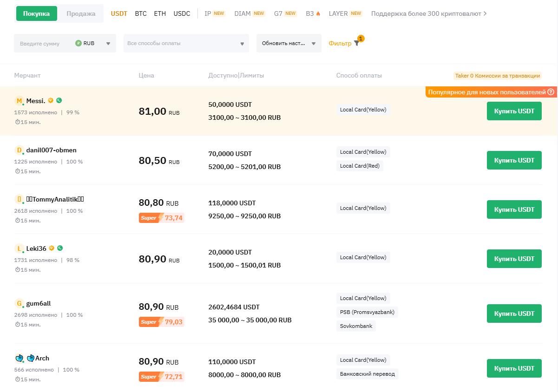
Task: Switch to the Продажа (Sell) mode
Action: (x=81, y=14)
